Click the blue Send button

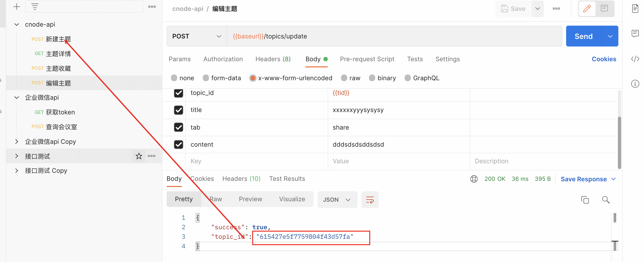click(x=583, y=37)
